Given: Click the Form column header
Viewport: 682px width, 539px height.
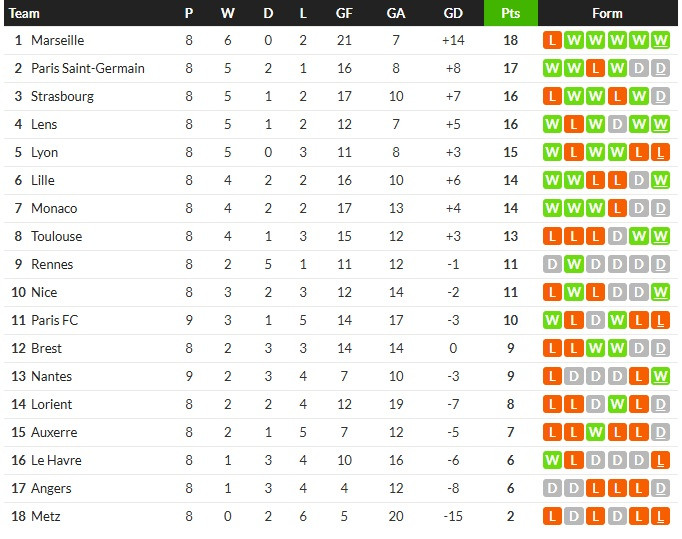Looking at the screenshot, I should 607,13.
